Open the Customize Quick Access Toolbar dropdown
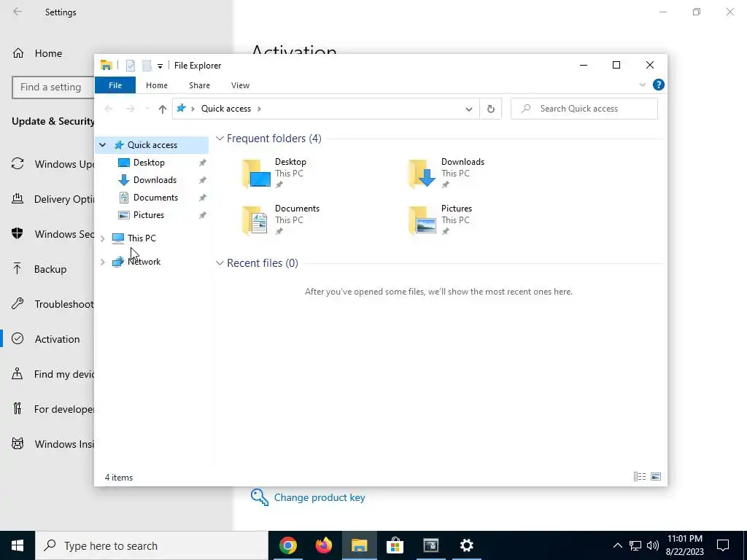The height and width of the screenshot is (560, 747). [x=160, y=66]
